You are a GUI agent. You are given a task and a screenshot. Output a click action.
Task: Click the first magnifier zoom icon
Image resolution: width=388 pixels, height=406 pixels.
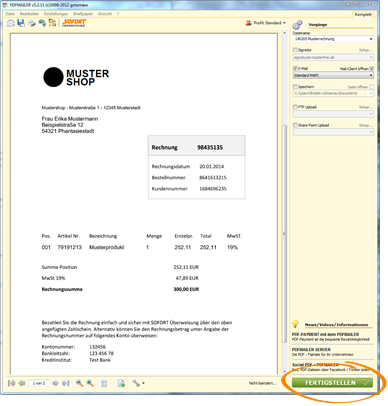(x=79, y=383)
